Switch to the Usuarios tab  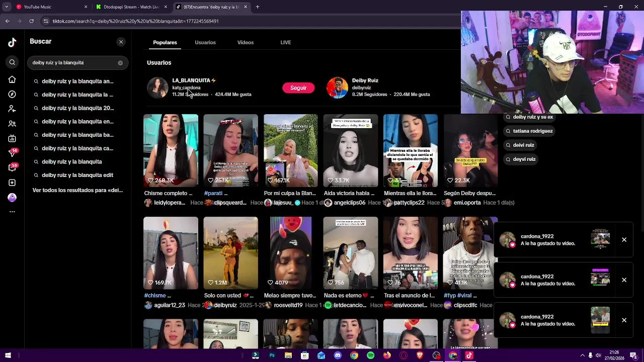(x=205, y=43)
